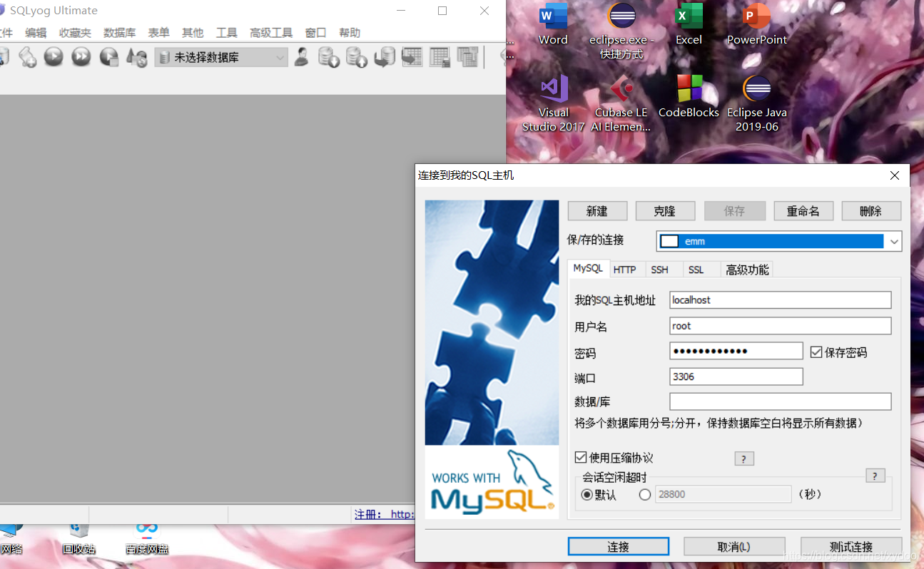Click the 我的SQL主机地址 field containing localhost

point(781,300)
